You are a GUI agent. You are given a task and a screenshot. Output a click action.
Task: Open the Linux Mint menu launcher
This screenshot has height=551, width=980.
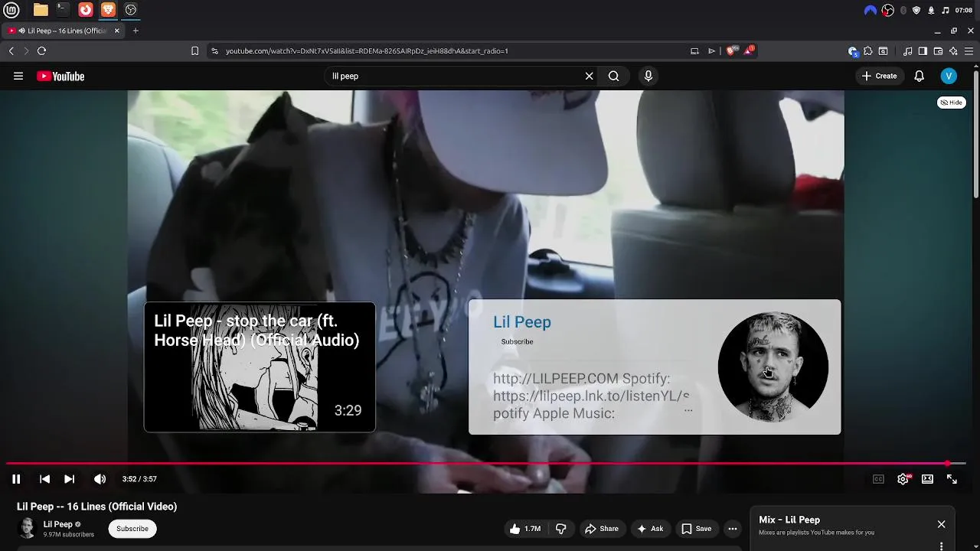[11, 10]
